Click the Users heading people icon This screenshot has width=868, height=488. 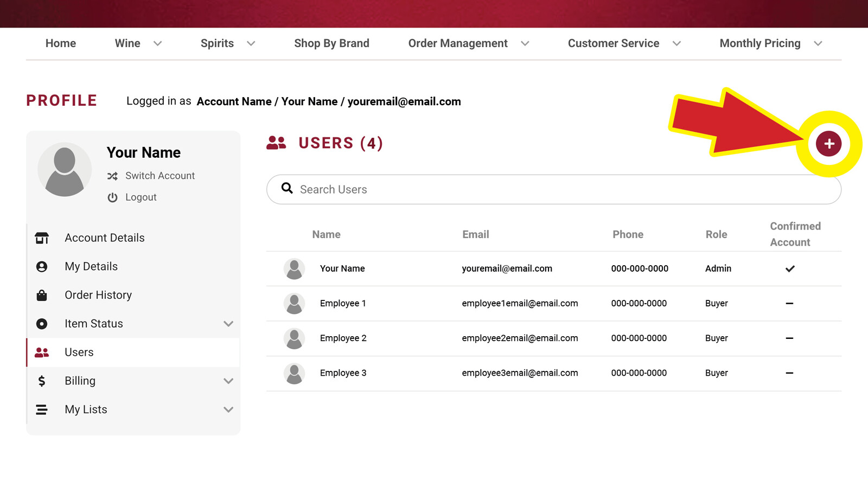[x=276, y=143]
